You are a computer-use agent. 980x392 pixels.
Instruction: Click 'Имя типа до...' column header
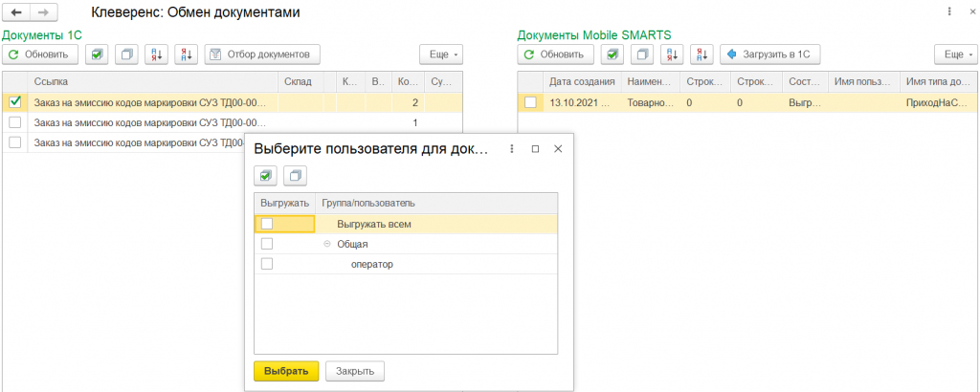pyautogui.click(x=939, y=82)
